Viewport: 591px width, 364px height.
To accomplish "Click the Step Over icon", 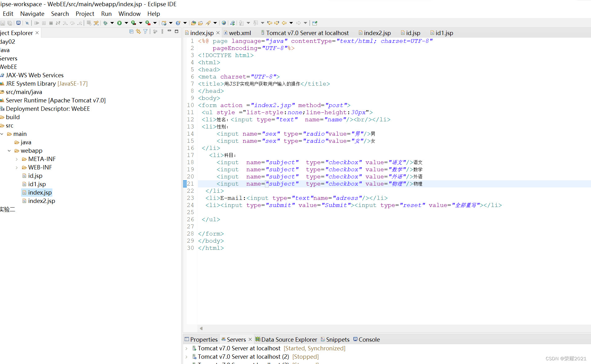I will click(x=72, y=23).
